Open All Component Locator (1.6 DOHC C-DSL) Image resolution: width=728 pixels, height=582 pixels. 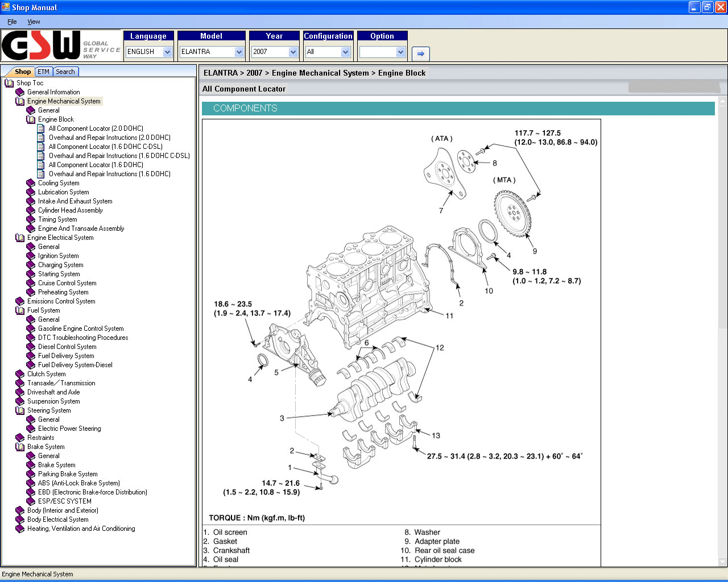pos(106,147)
